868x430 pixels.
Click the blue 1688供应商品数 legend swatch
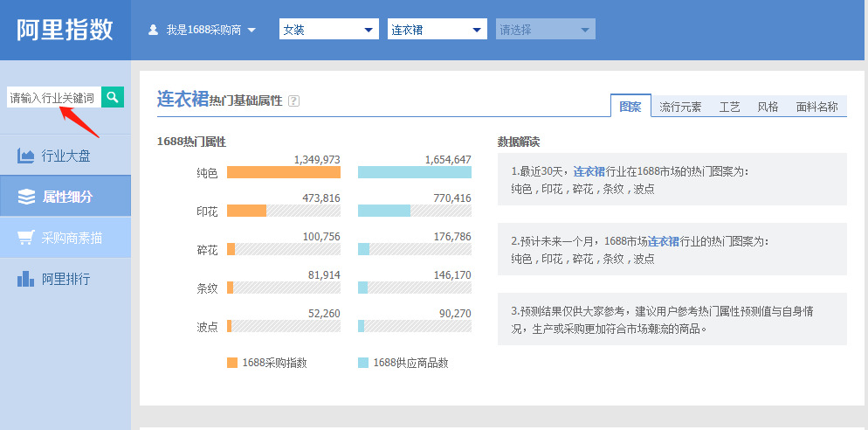click(363, 363)
